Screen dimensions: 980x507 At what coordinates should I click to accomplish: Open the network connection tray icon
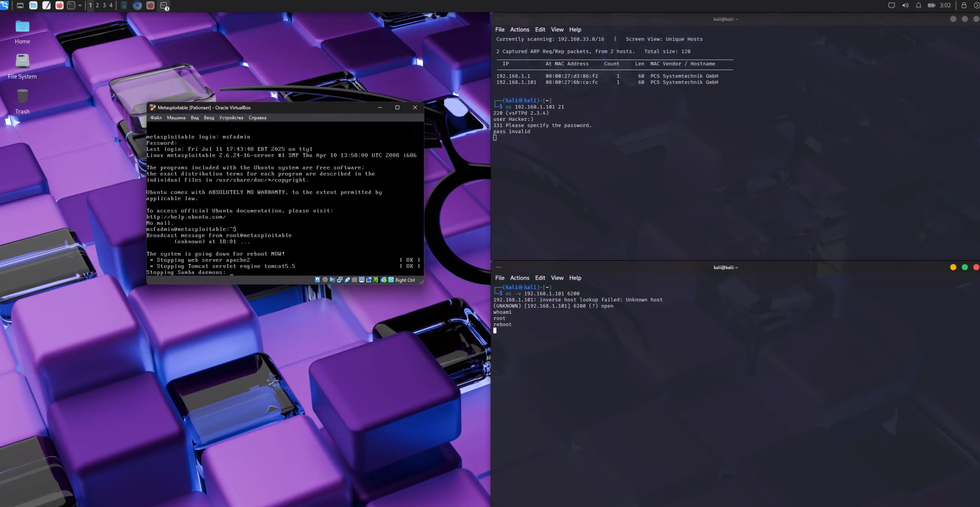[892, 5]
